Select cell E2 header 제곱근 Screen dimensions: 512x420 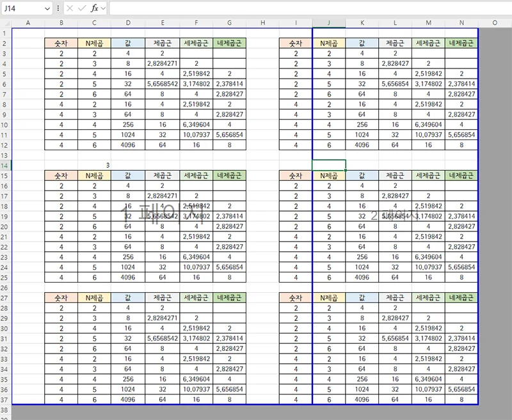pos(163,43)
